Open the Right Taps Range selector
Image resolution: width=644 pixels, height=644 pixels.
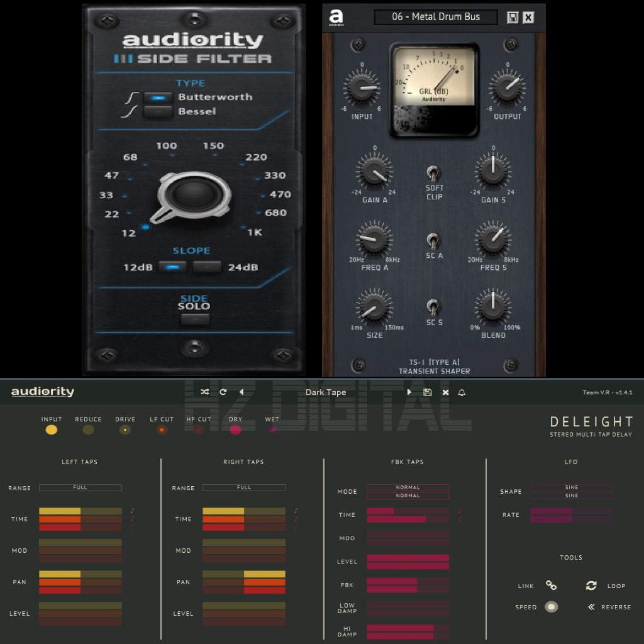(243, 487)
